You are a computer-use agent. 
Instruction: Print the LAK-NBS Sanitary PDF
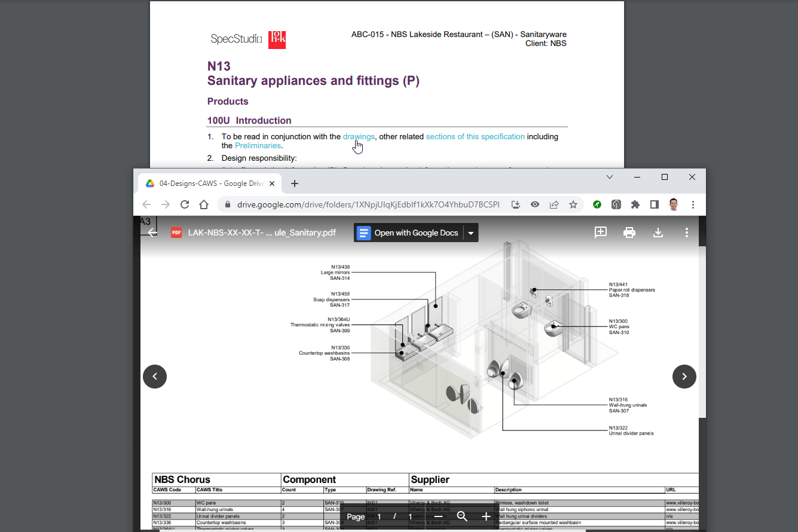[x=629, y=233]
